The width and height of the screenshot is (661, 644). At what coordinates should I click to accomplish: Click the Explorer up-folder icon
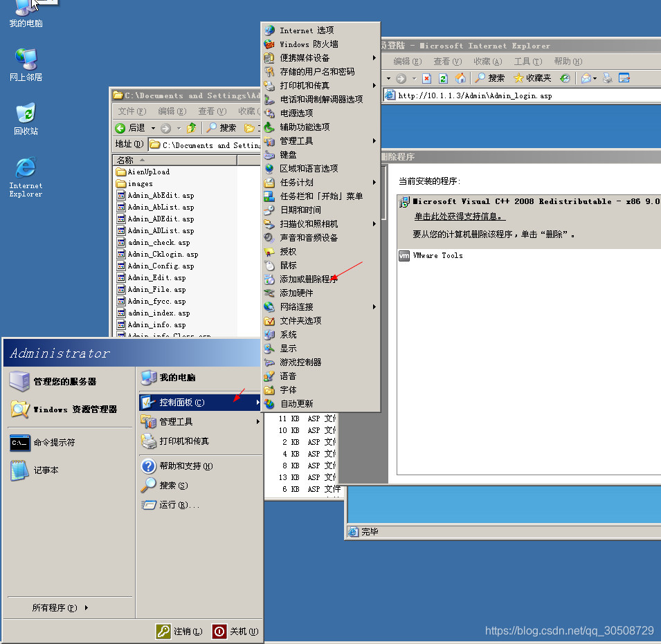pyautogui.click(x=192, y=127)
